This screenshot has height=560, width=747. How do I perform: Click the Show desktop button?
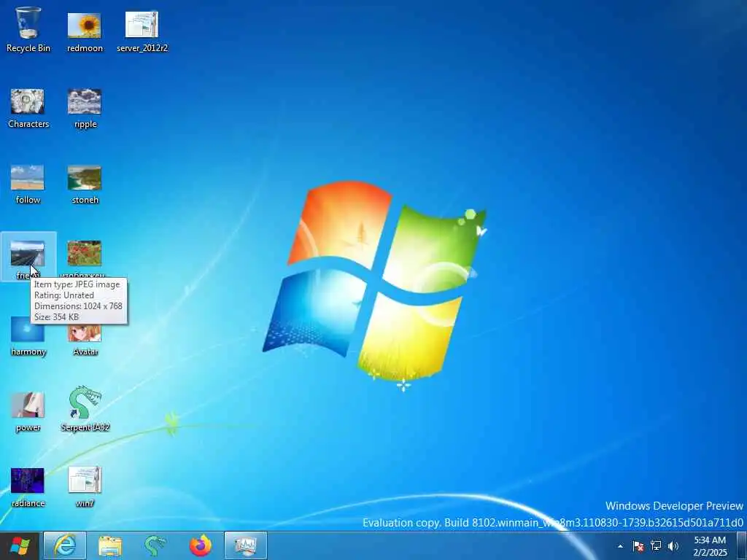tap(742, 546)
